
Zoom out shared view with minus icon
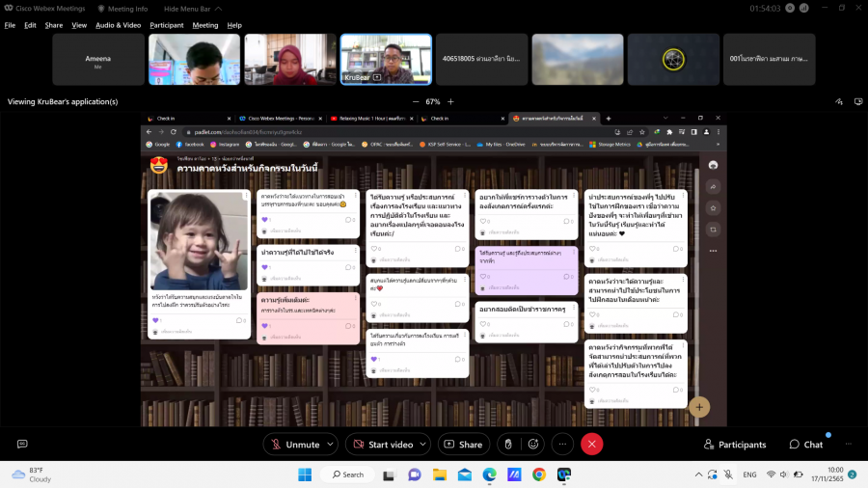pos(416,101)
